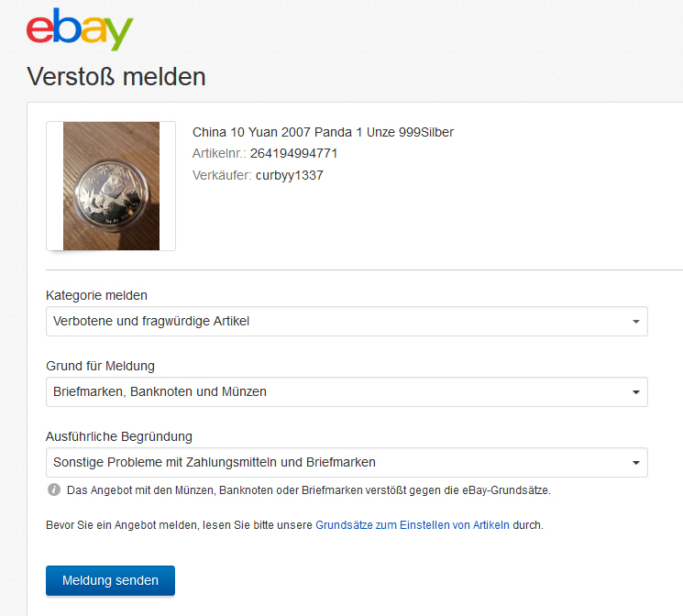683x616 pixels.
Task: Click the Verstoß melden page heading
Action: coord(116,76)
